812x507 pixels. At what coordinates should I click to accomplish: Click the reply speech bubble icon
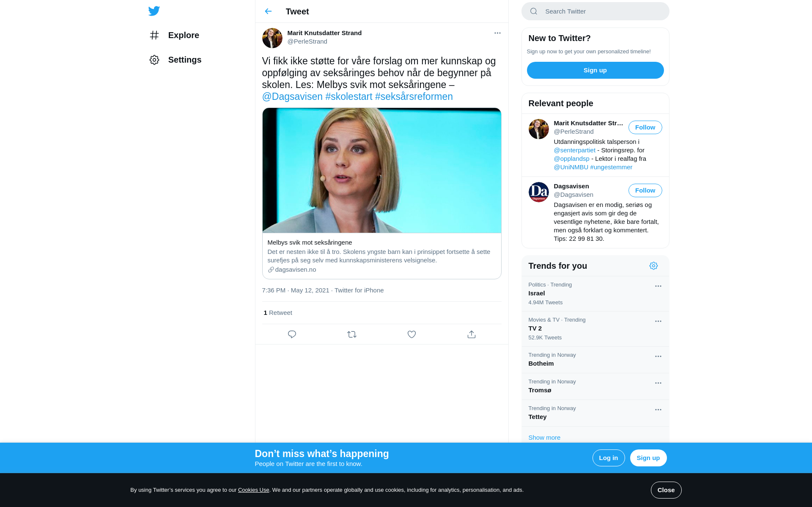[x=292, y=334]
